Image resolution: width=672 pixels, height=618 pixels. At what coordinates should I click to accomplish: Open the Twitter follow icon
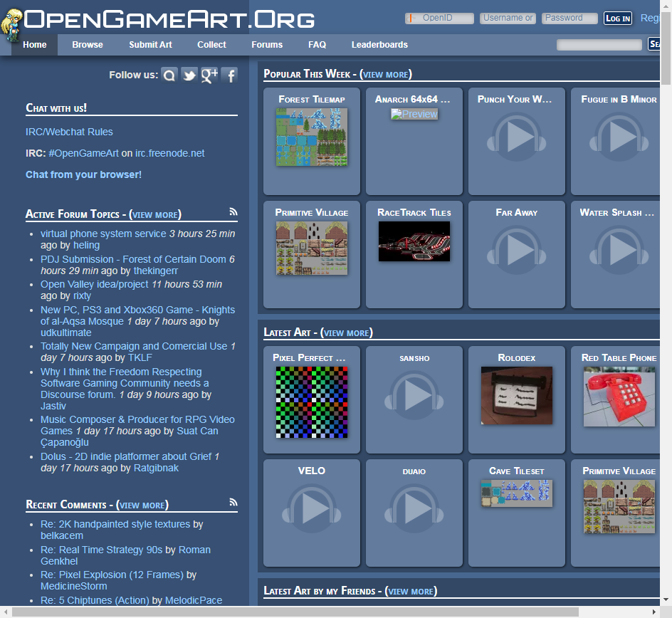click(x=189, y=75)
